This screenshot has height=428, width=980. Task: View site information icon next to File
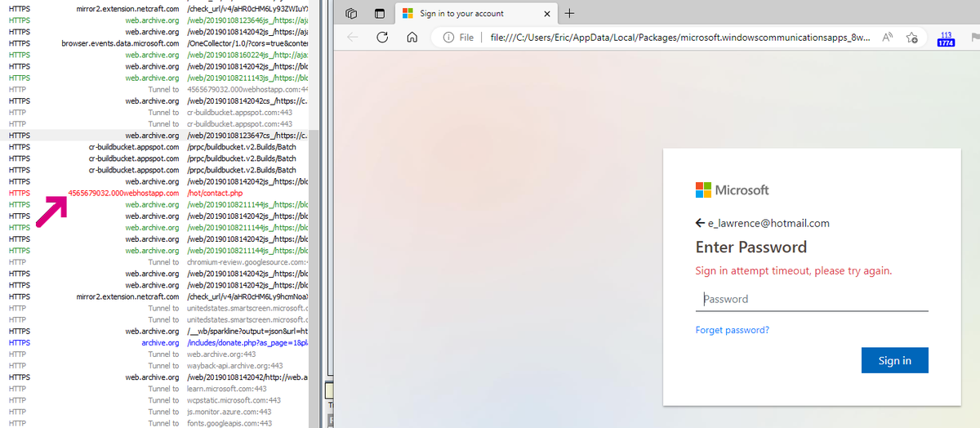[448, 38]
